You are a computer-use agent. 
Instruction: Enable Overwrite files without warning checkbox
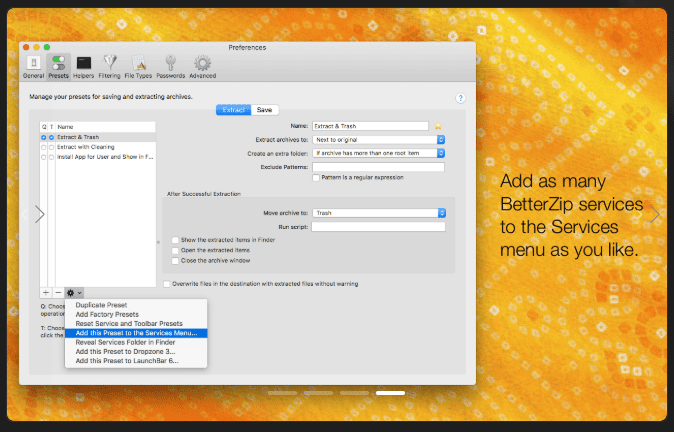click(x=167, y=284)
